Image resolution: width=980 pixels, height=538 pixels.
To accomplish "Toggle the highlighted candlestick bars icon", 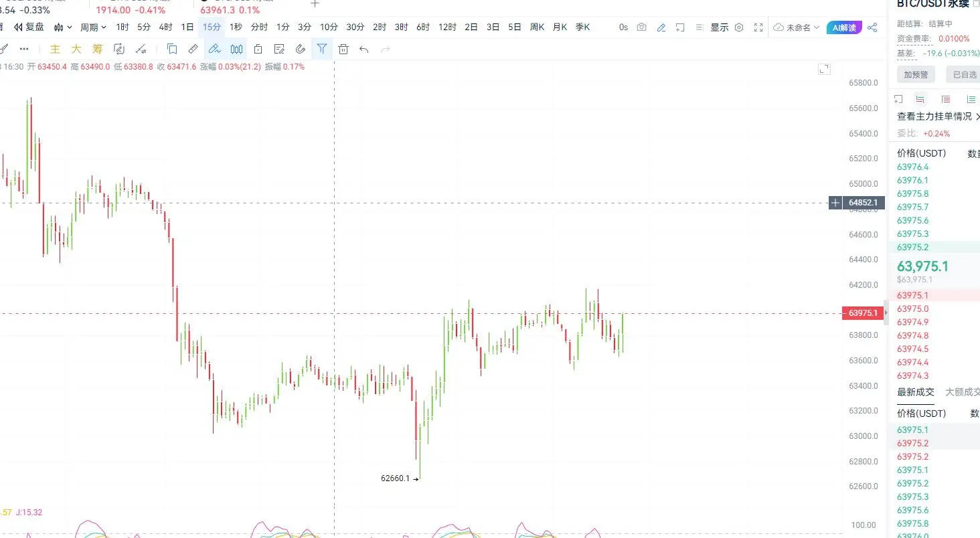I will (x=236, y=49).
